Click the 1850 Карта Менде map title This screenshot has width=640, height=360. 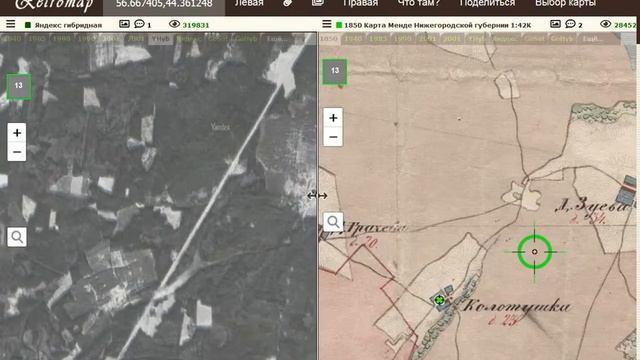(438, 25)
